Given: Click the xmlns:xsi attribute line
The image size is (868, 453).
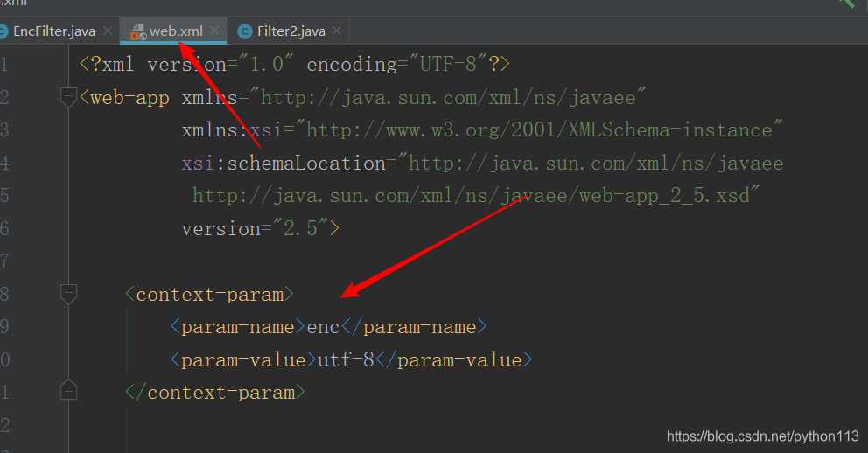Looking at the screenshot, I should pyautogui.click(x=481, y=130).
